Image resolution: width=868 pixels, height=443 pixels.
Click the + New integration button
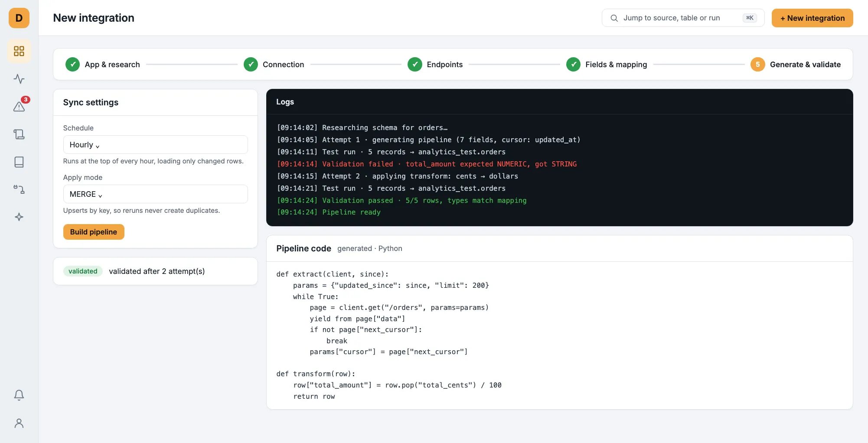tap(813, 18)
